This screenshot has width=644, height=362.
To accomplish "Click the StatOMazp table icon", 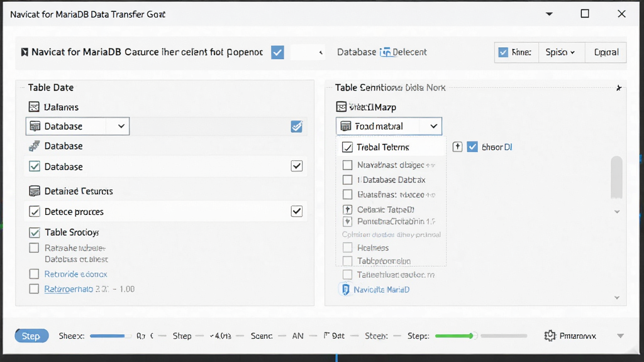I will (x=341, y=107).
